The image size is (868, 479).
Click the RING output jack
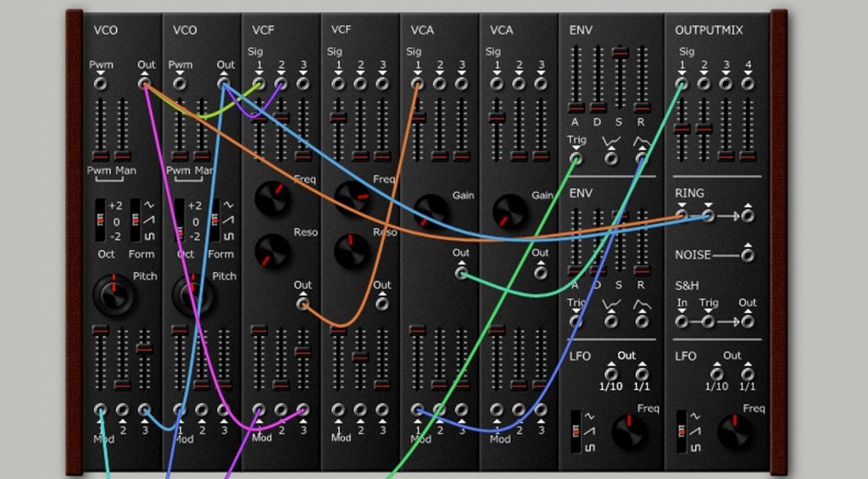748,215
